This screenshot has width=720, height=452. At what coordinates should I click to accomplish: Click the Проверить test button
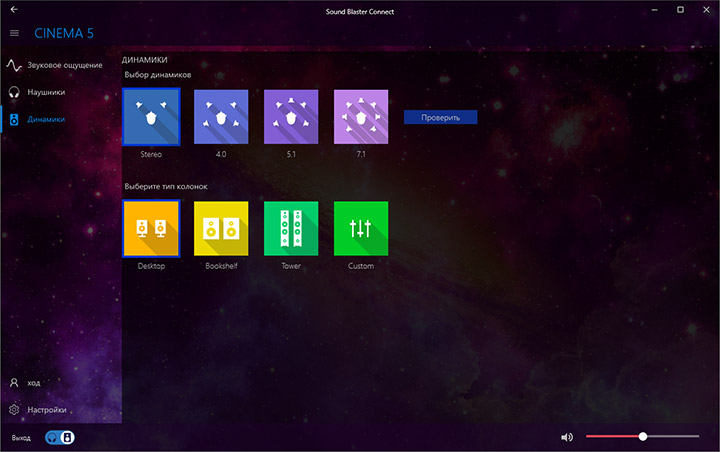coord(440,117)
